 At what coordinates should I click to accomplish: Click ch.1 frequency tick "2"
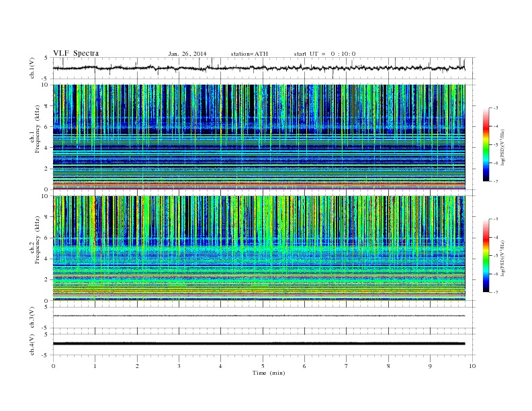click(x=46, y=169)
